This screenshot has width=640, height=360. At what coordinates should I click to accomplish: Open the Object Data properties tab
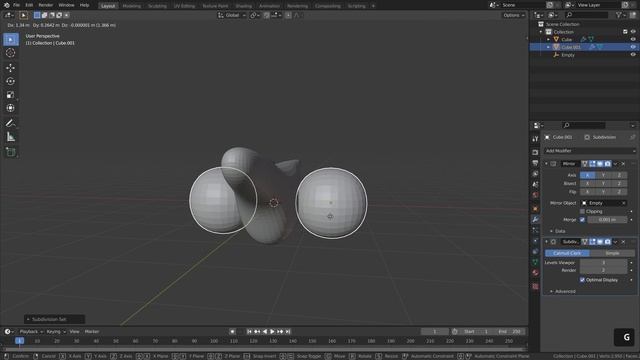point(535,262)
